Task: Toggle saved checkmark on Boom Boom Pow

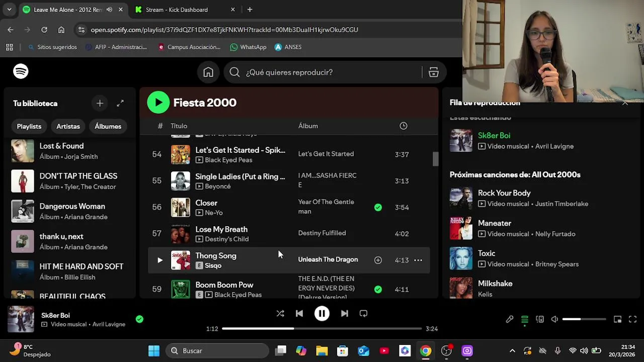Action: click(378, 289)
